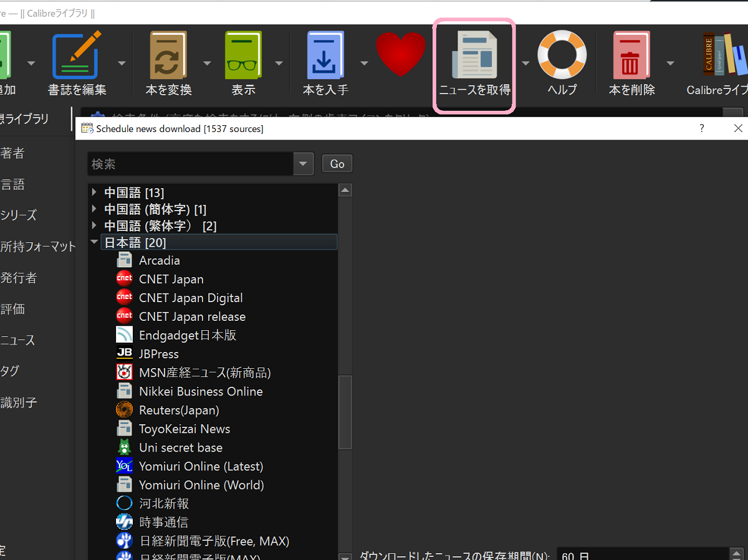The image size is (748, 560).
Task: Open dropdown arrow beside 本を削除
Action: tap(670, 64)
